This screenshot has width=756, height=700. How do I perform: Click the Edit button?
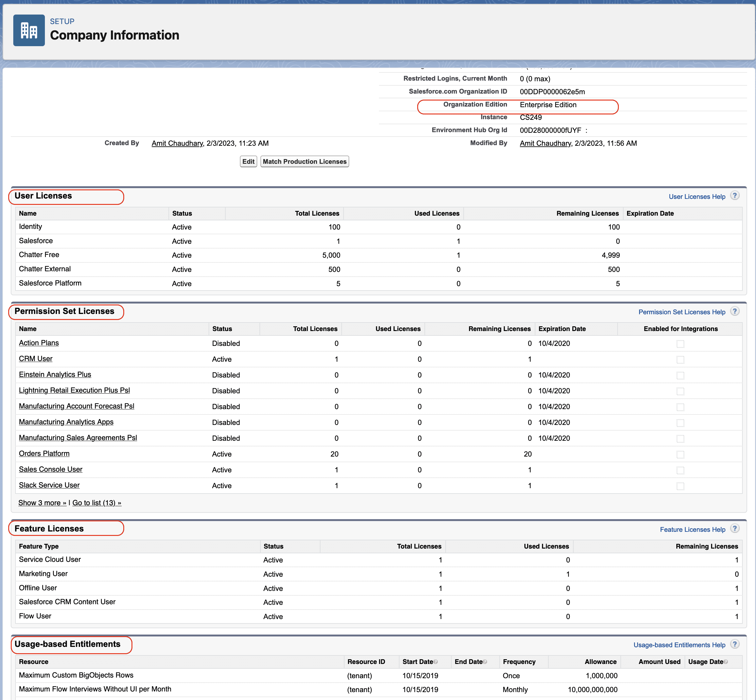pyautogui.click(x=248, y=161)
